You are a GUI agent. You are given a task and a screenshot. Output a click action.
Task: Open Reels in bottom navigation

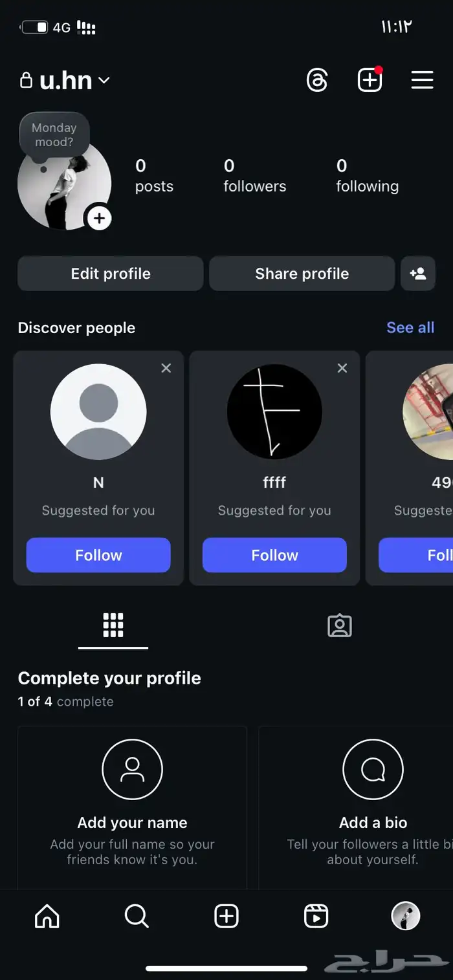pos(316,916)
